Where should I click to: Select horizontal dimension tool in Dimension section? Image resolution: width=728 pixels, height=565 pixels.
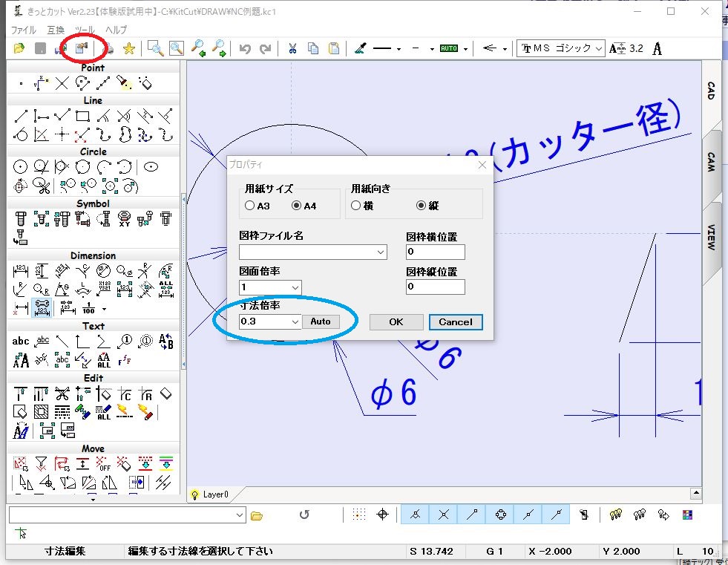click(21, 271)
